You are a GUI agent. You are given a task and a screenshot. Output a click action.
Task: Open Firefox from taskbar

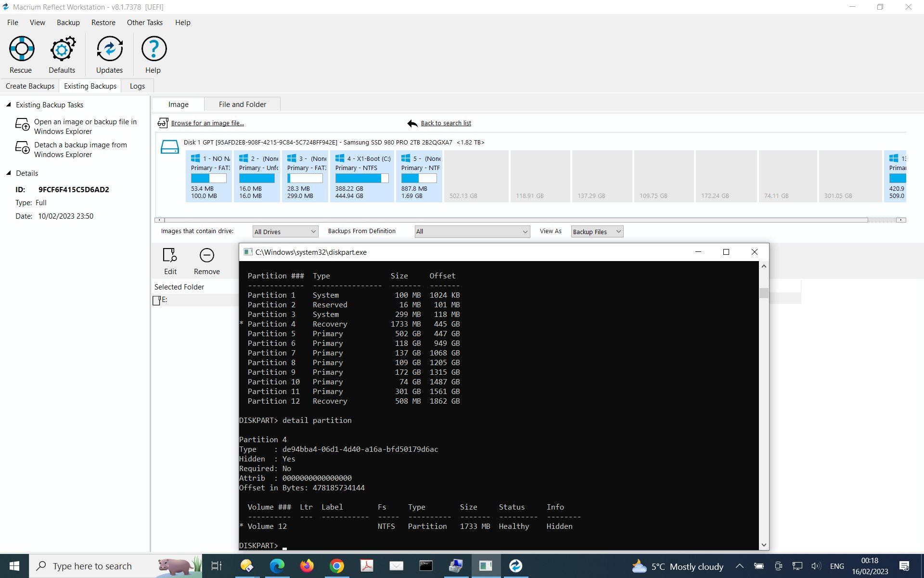pyautogui.click(x=307, y=566)
